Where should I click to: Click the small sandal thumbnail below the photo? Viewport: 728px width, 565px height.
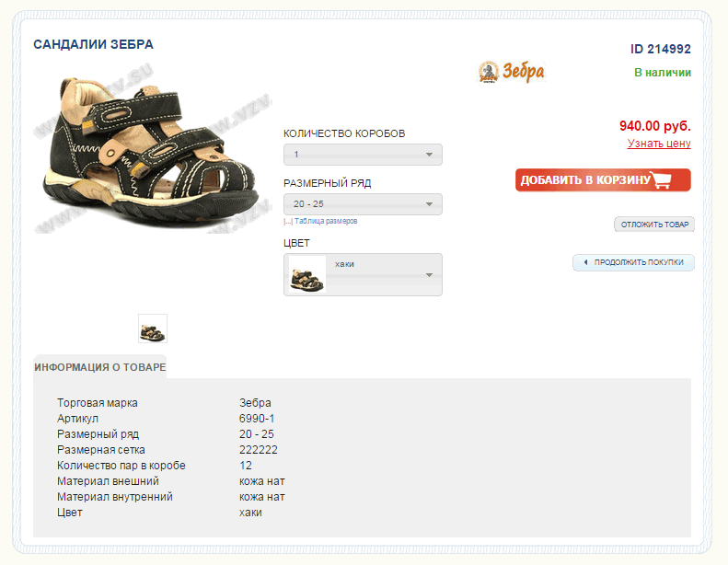(x=153, y=329)
